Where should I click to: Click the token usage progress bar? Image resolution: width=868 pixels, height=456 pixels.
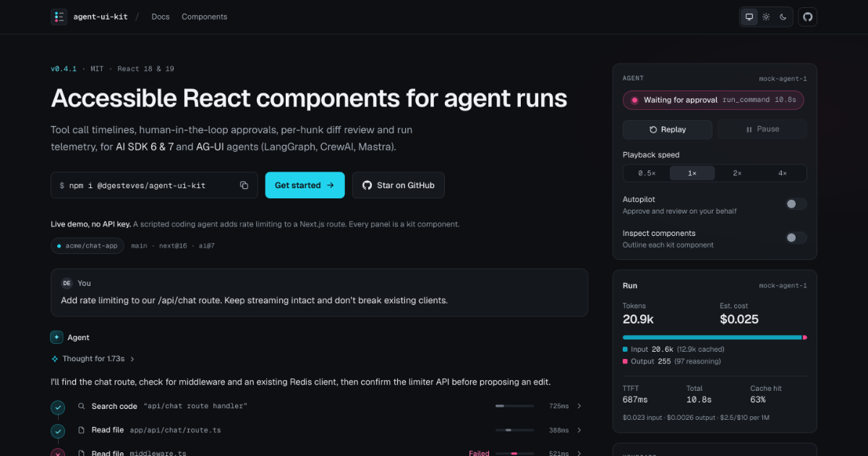[x=715, y=337]
